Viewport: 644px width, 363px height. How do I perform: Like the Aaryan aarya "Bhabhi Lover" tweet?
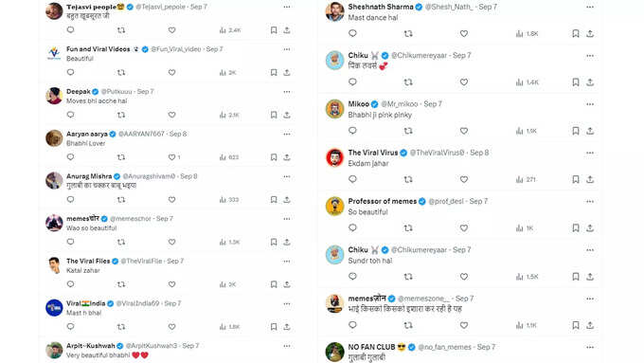171,157
